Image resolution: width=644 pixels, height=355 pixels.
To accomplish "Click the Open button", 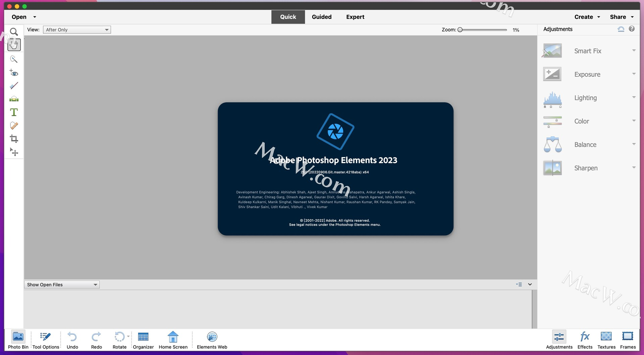I will pos(19,17).
